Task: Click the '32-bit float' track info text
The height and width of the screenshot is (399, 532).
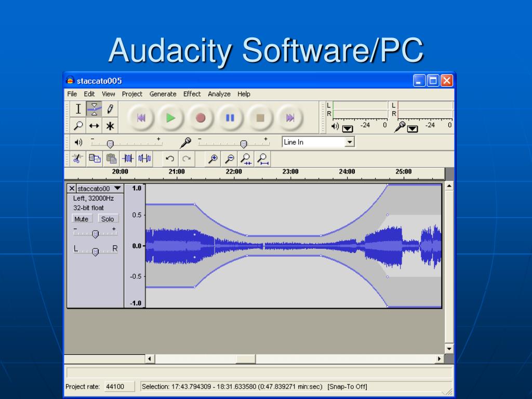Action: pos(88,208)
